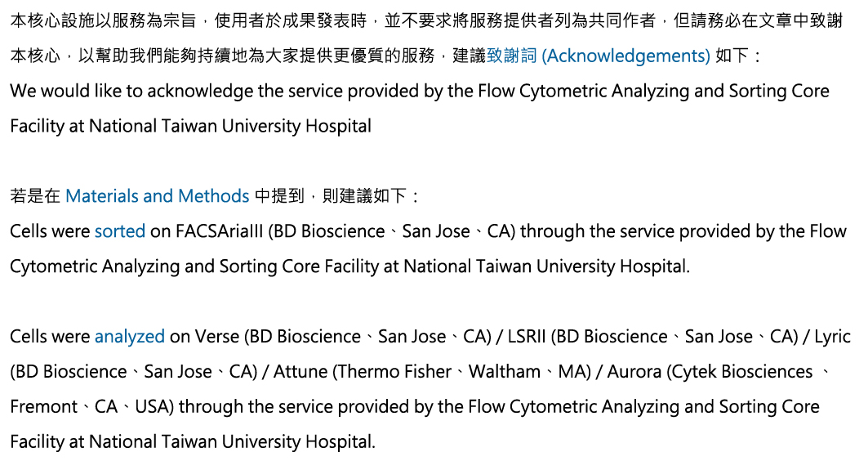868x470 pixels.
Task: Click the word FACSAriaIII
Action: 219,231
